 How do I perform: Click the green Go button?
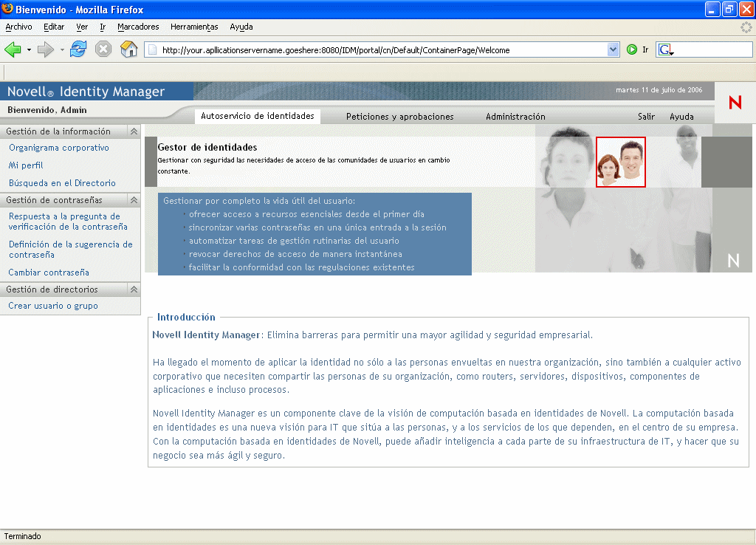click(632, 49)
